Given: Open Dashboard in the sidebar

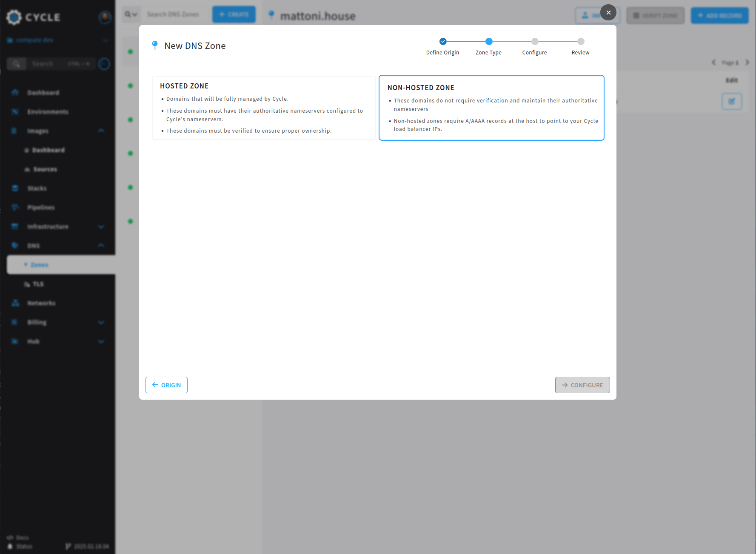Looking at the screenshot, I should point(43,93).
